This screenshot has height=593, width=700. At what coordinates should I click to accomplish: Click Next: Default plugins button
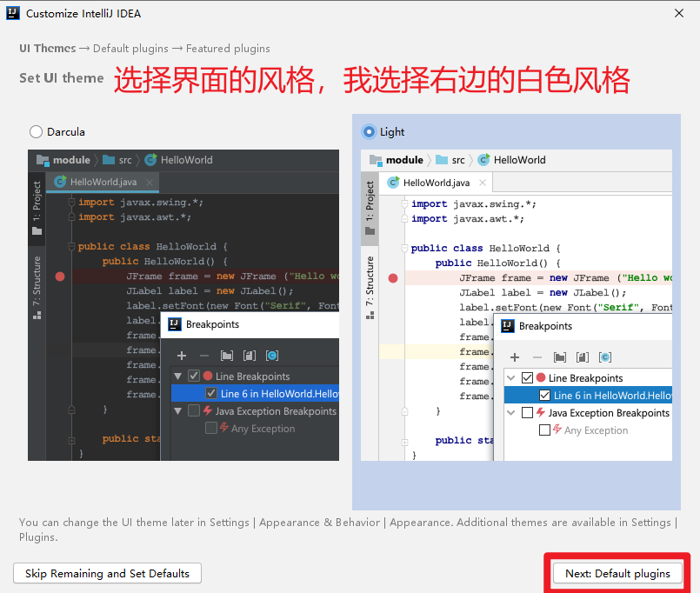pos(617,573)
